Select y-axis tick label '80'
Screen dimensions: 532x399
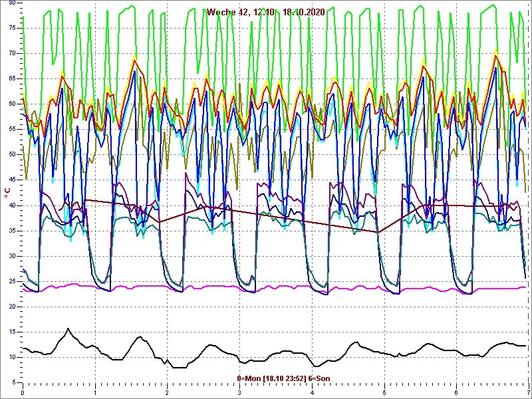12,3
